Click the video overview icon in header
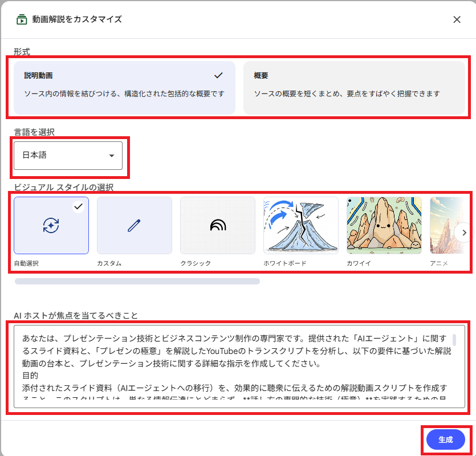476x456 pixels. 22,19
